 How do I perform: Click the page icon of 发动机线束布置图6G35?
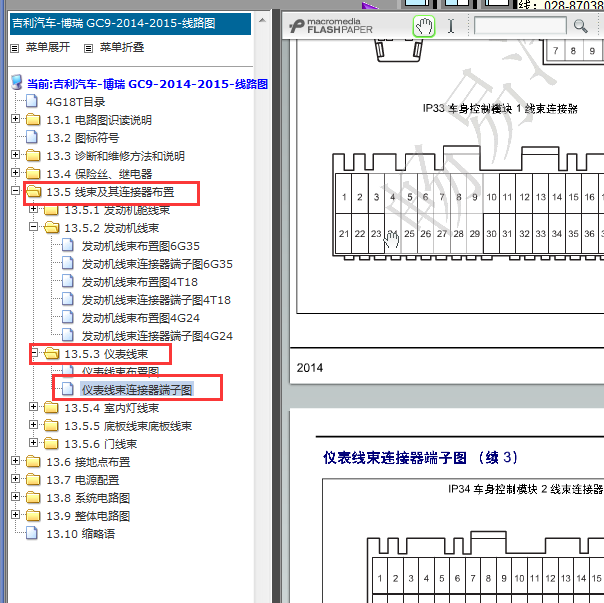coord(68,245)
